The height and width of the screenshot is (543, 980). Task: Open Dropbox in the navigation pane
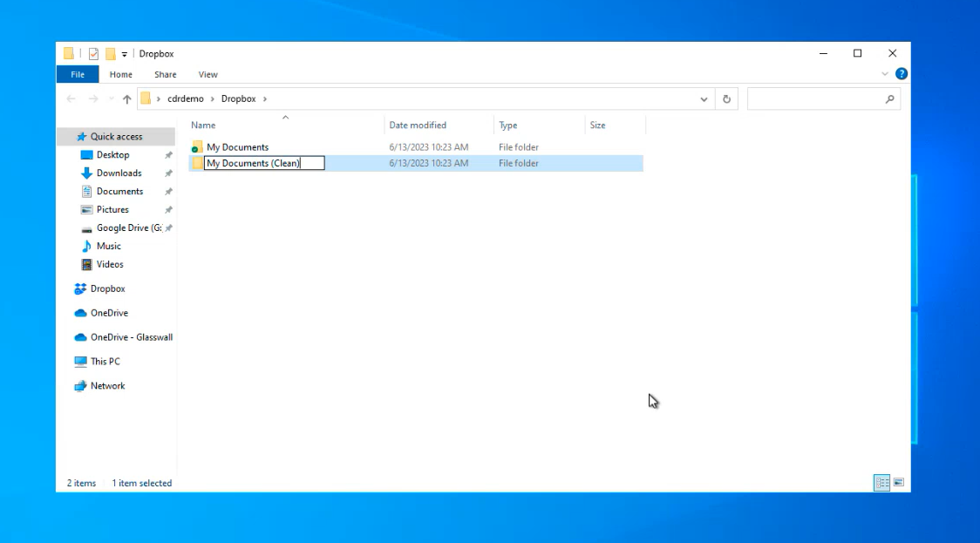tap(107, 288)
